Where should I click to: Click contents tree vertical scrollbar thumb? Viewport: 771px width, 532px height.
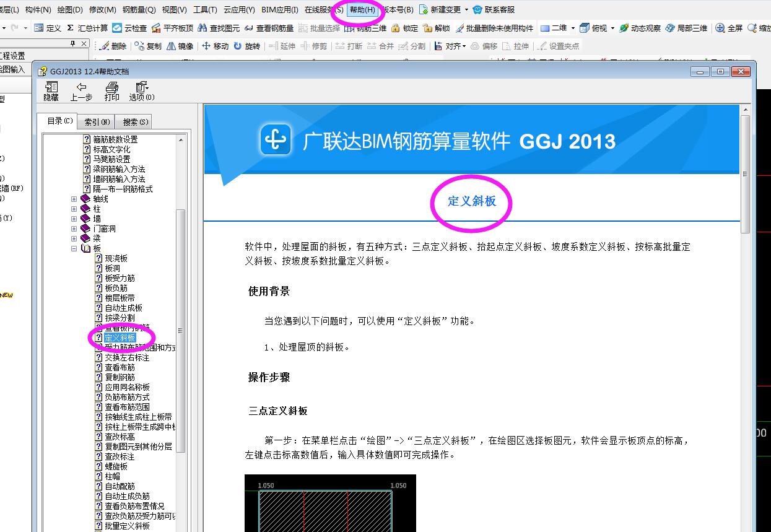181,330
